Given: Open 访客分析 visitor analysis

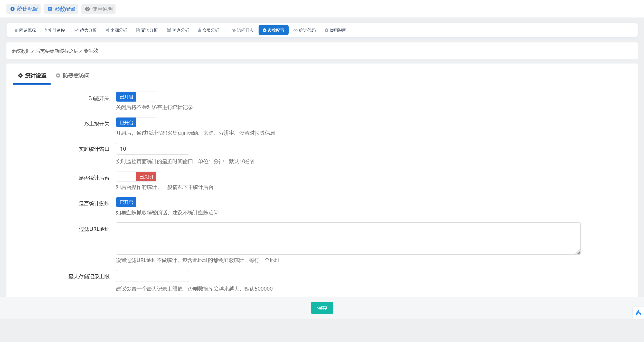Looking at the screenshot, I should click(x=178, y=30).
